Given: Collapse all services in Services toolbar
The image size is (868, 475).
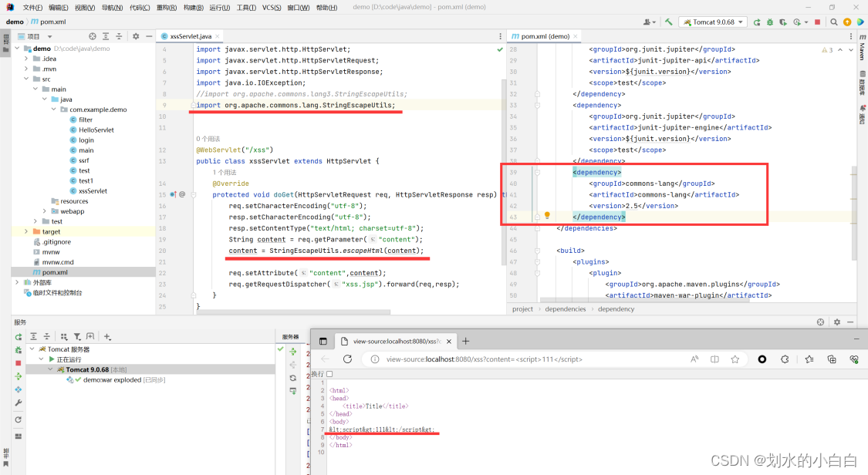Looking at the screenshot, I should tap(46, 337).
